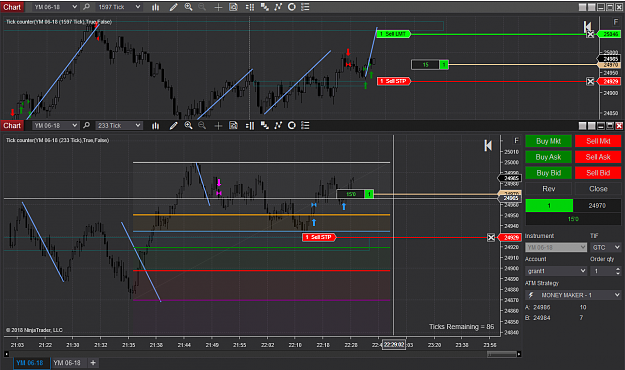This screenshot has width=625, height=370.
Task: Open overlapping squares icon in 233 Tick chart toolbar
Action: click(264, 126)
